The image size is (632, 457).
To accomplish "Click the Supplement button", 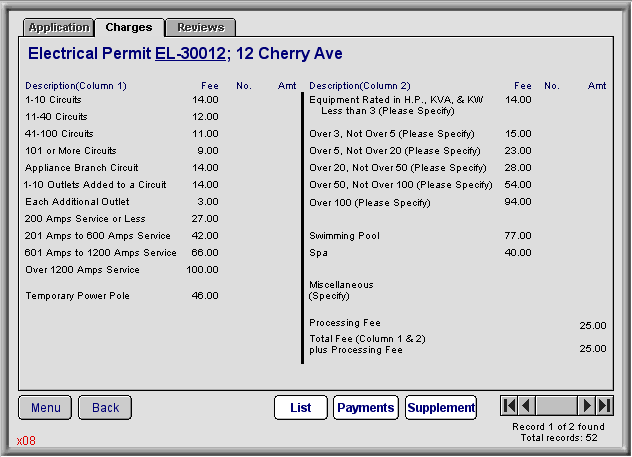I will pyautogui.click(x=441, y=408).
